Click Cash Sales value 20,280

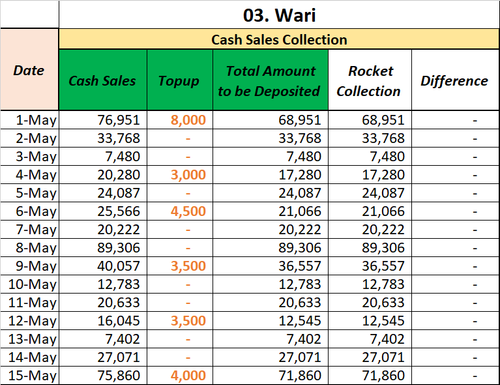(103, 175)
